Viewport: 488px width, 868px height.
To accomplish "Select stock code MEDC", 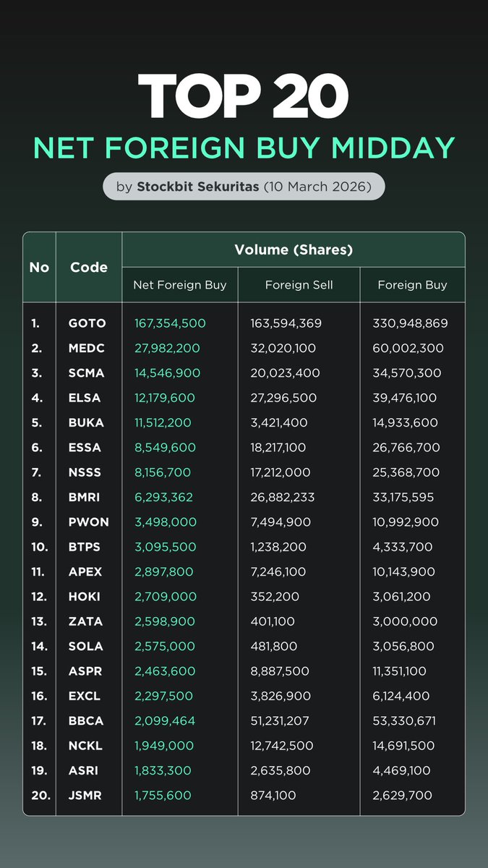I will [87, 348].
